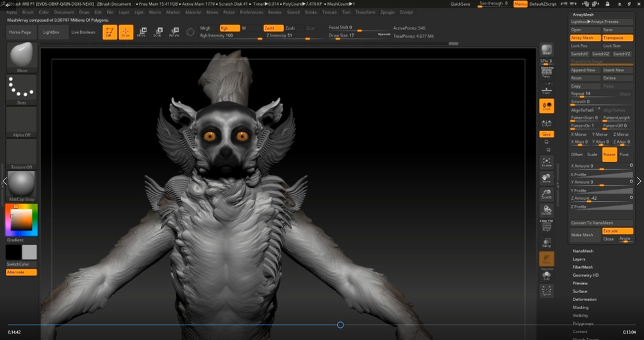Screen dimensions: 644x340
Task: Toggle the Line Fill PolyF icon
Action: 546,225
